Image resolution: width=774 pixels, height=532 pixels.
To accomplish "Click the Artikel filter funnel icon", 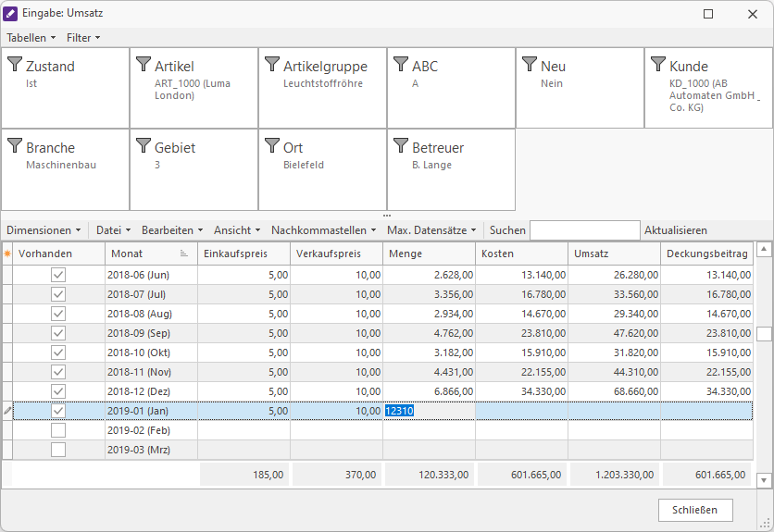I will pos(144,65).
